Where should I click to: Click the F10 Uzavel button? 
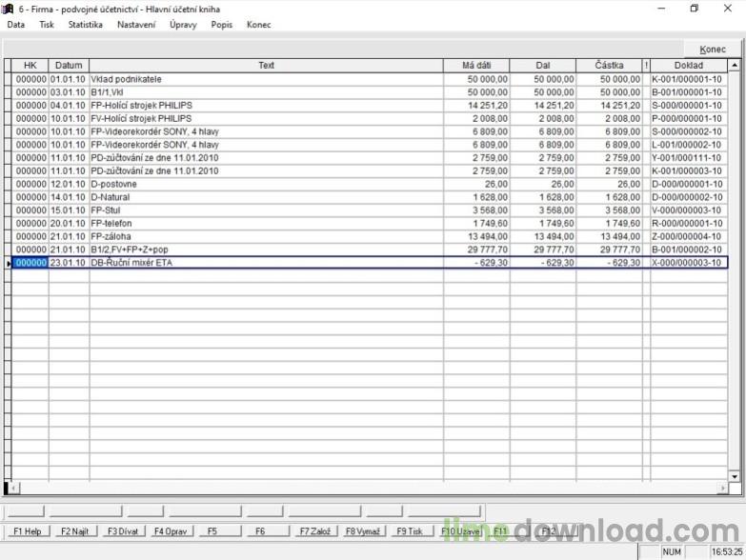[460, 531]
